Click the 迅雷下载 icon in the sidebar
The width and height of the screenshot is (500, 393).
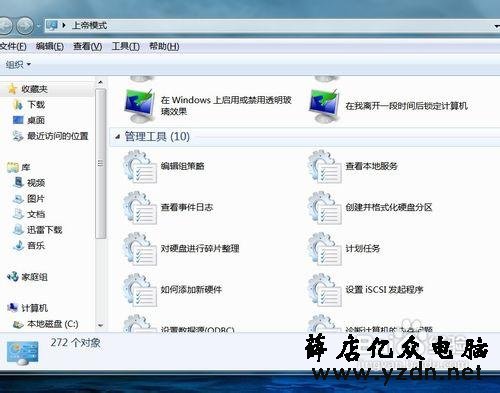pyautogui.click(x=18, y=230)
